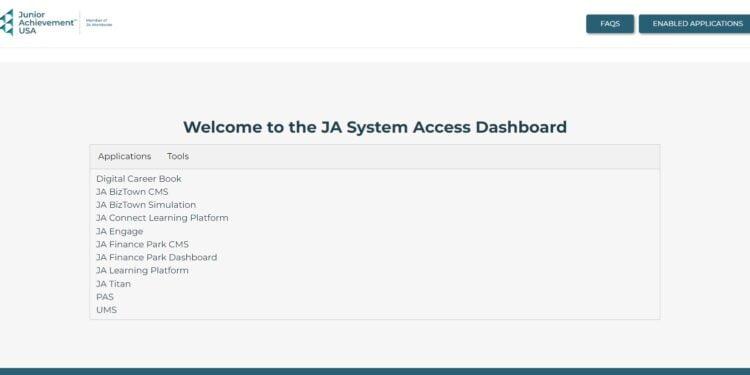The height and width of the screenshot is (375, 750).
Task: Click the Enabled Applications button
Action: point(696,24)
